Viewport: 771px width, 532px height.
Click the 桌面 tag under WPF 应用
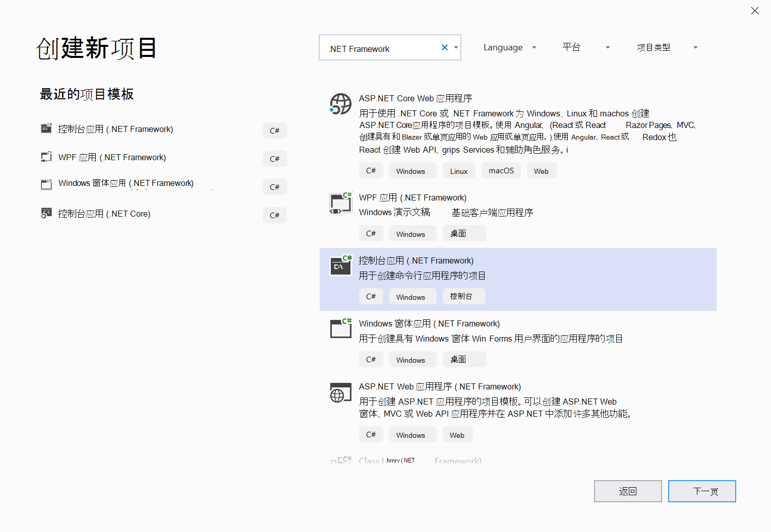[464, 233]
